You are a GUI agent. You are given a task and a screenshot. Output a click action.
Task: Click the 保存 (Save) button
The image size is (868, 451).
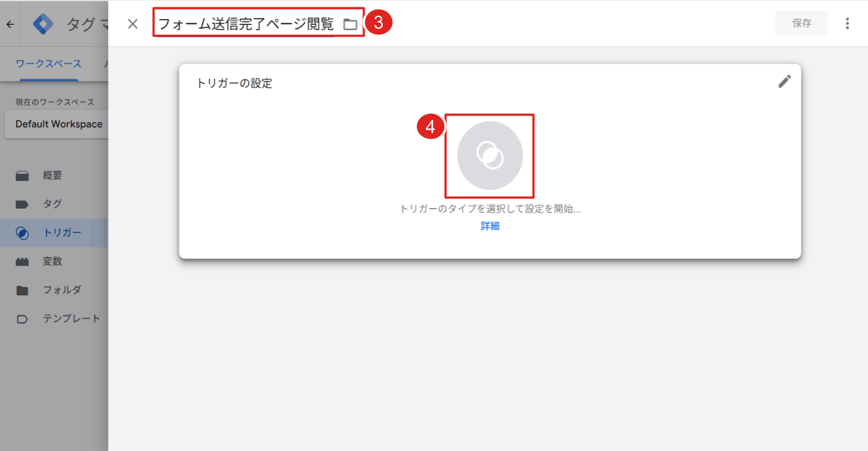point(801,23)
